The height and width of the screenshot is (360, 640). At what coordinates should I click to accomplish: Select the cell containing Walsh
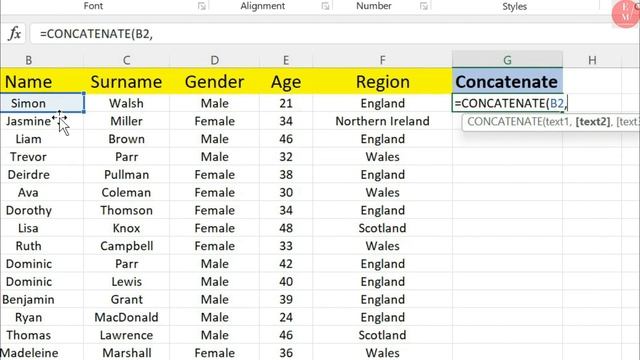(x=127, y=103)
